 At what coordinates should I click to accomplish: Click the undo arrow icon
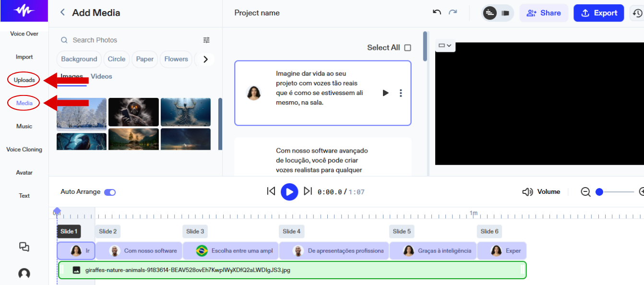[437, 12]
